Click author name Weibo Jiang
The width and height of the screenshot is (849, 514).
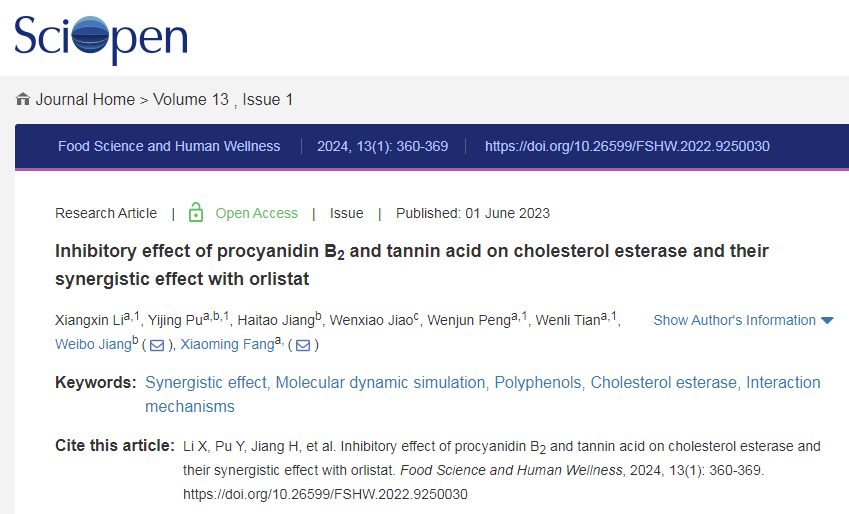[x=92, y=344]
